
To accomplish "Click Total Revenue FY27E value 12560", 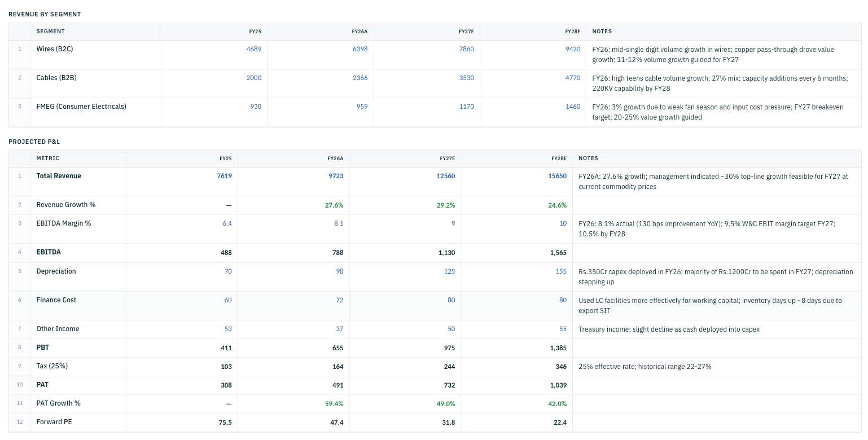I will 446,176.
